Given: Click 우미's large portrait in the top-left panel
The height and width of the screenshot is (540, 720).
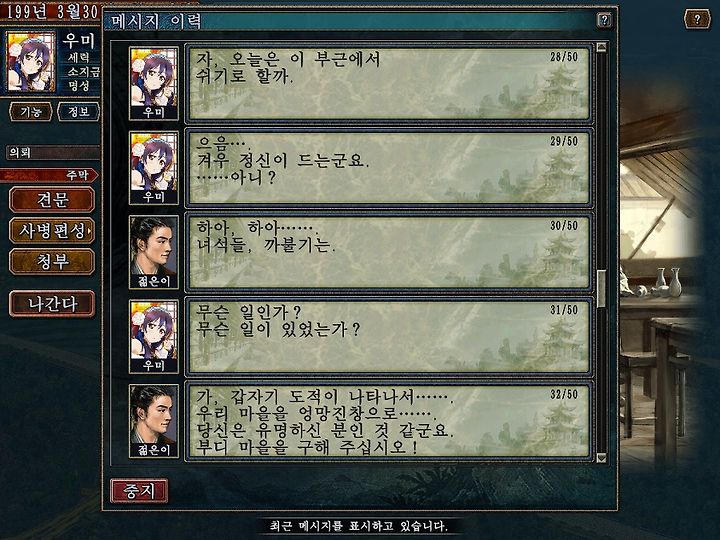Looking at the screenshot, I should [x=31, y=62].
